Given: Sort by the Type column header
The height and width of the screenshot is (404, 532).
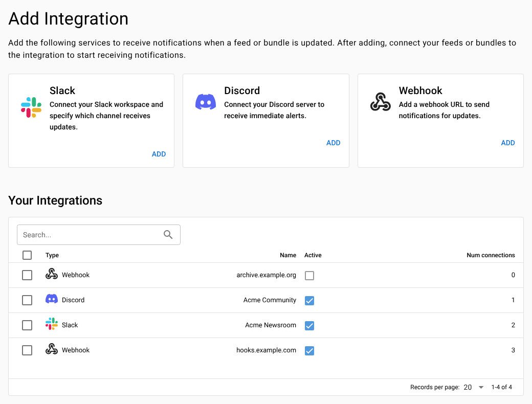Looking at the screenshot, I should (52, 255).
